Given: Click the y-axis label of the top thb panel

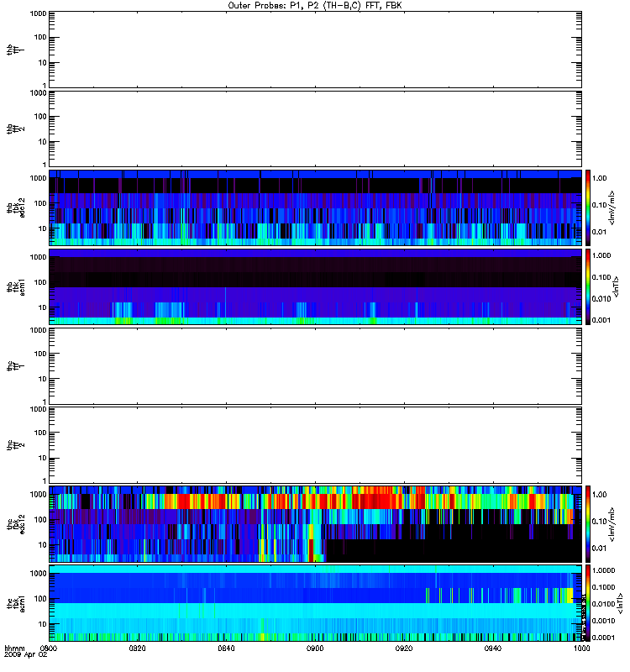Looking at the screenshot, I should coord(16,50).
